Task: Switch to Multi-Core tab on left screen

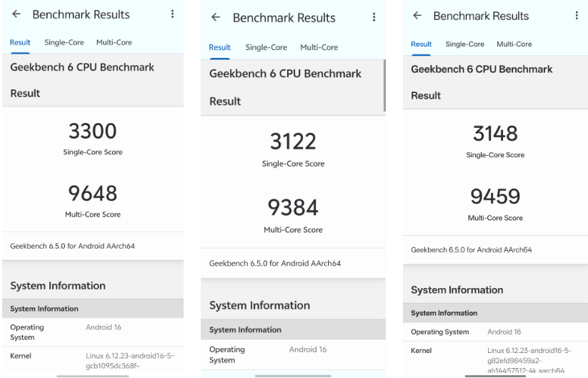Action: click(114, 43)
